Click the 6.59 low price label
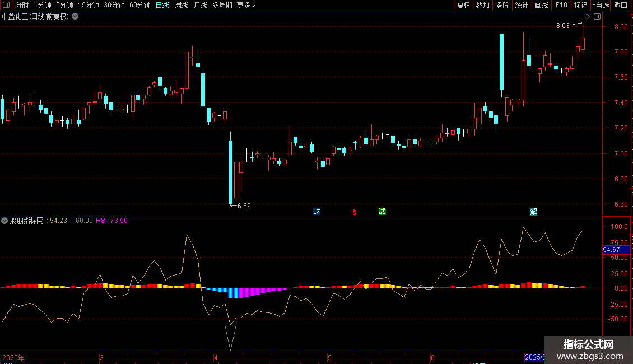 pos(244,206)
